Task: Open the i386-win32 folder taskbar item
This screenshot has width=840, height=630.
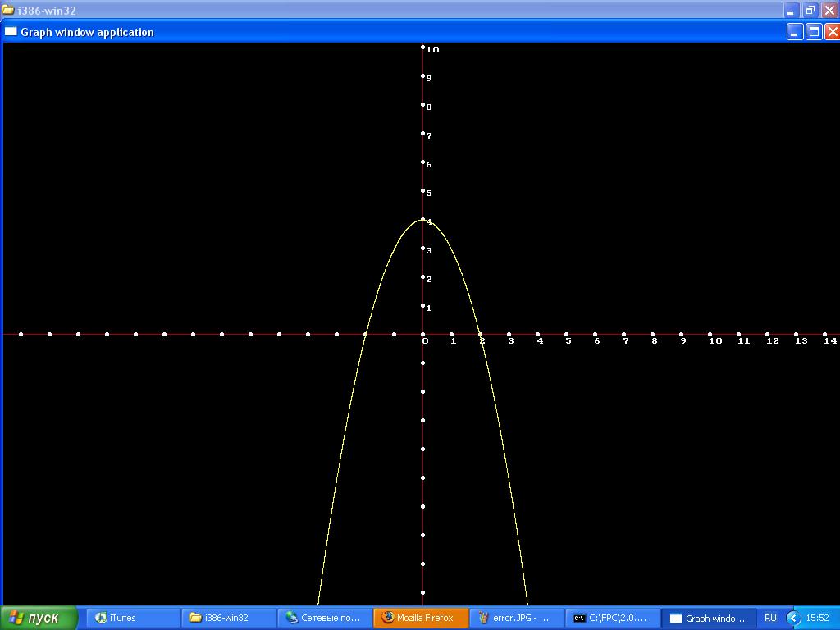Action: 228,618
